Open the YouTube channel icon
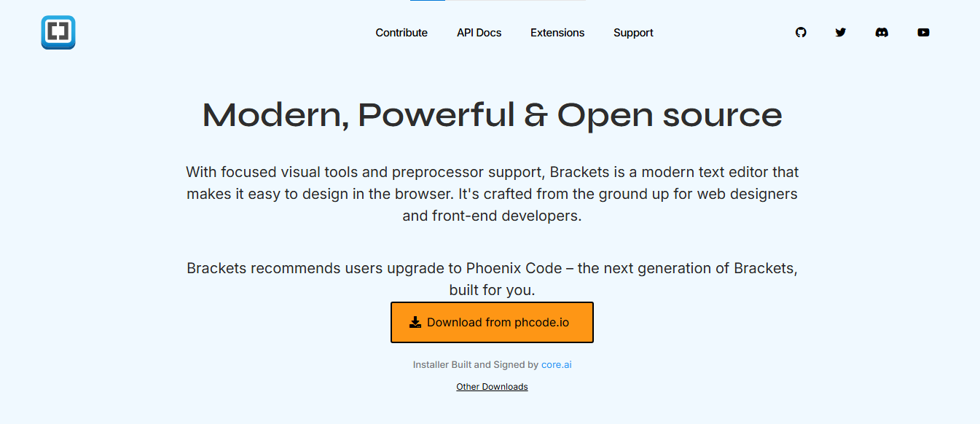The image size is (980, 424). [x=923, y=32]
